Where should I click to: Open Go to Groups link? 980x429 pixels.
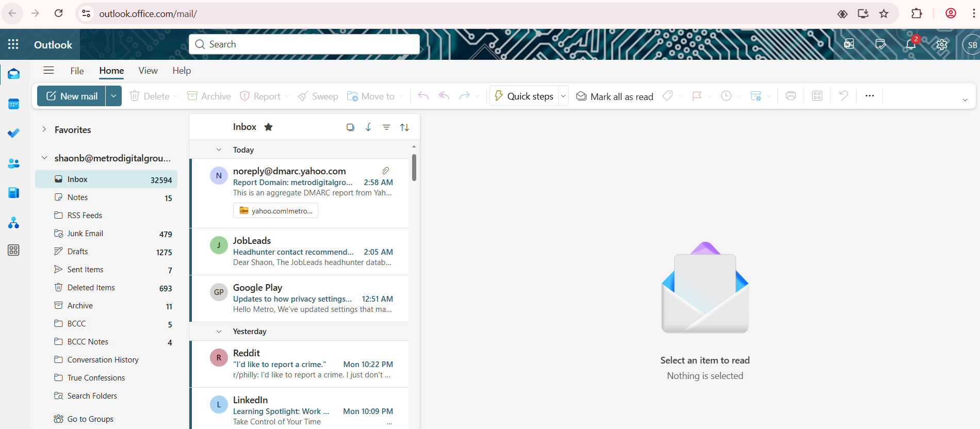(x=90, y=419)
